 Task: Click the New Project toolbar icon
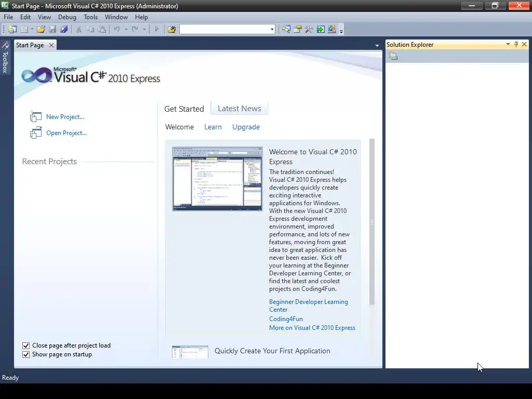(x=12, y=30)
